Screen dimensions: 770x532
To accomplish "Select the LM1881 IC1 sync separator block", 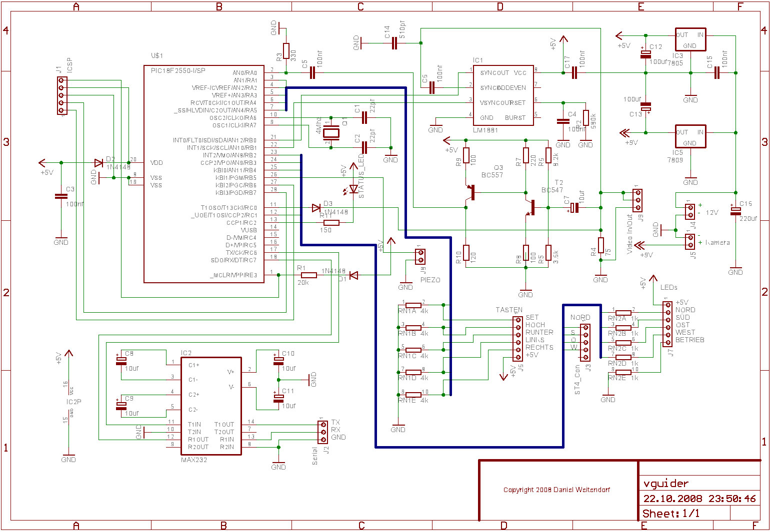I will pyautogui.click(x=503, y=95).
